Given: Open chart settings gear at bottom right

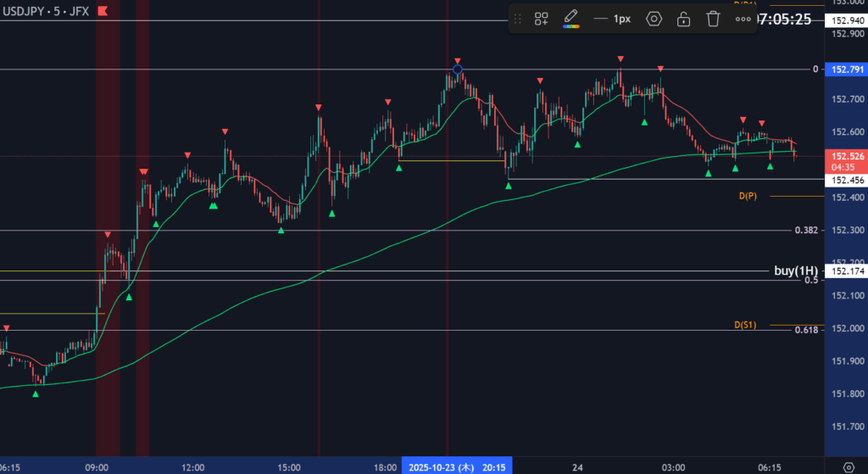Looking at the screenshot, I should coord(849,466).
